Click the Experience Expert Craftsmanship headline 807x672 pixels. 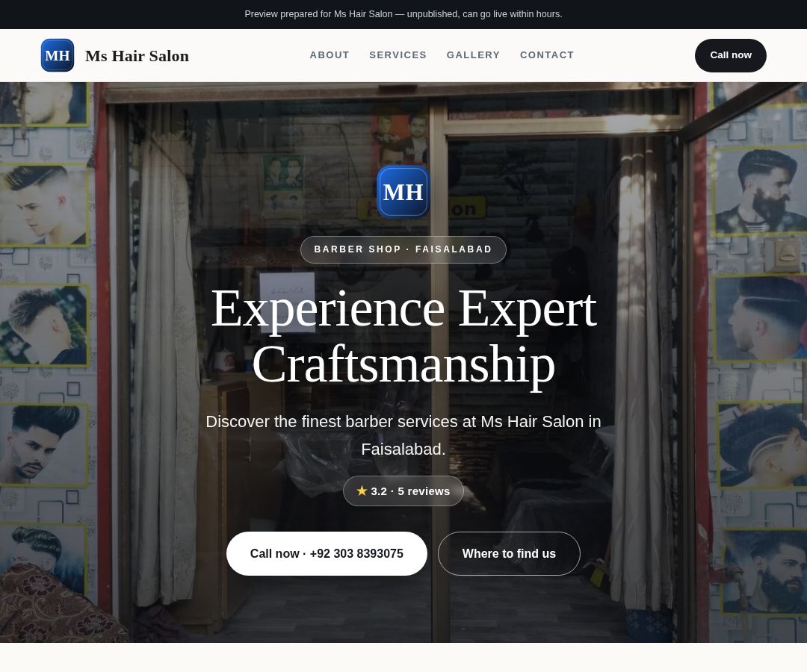tap(403, 336)
